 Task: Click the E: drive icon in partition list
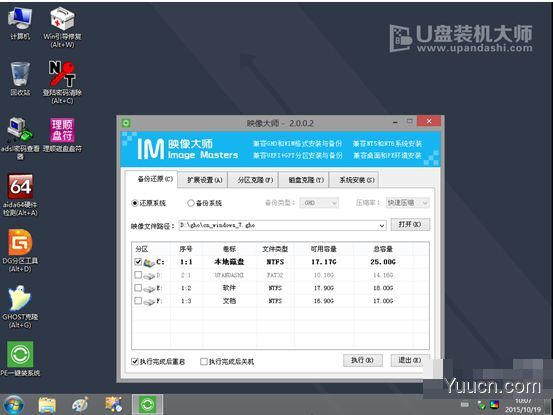coord(149,288)
